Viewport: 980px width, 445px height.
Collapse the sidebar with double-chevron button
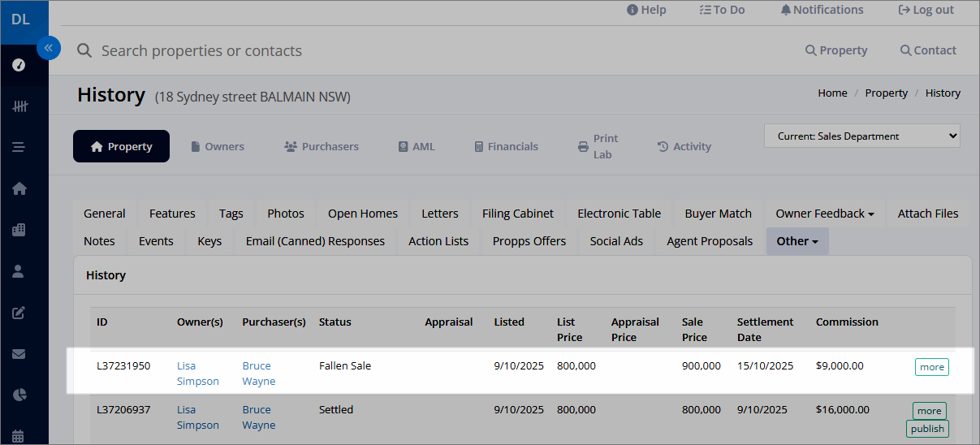click(x=49, y=48)
